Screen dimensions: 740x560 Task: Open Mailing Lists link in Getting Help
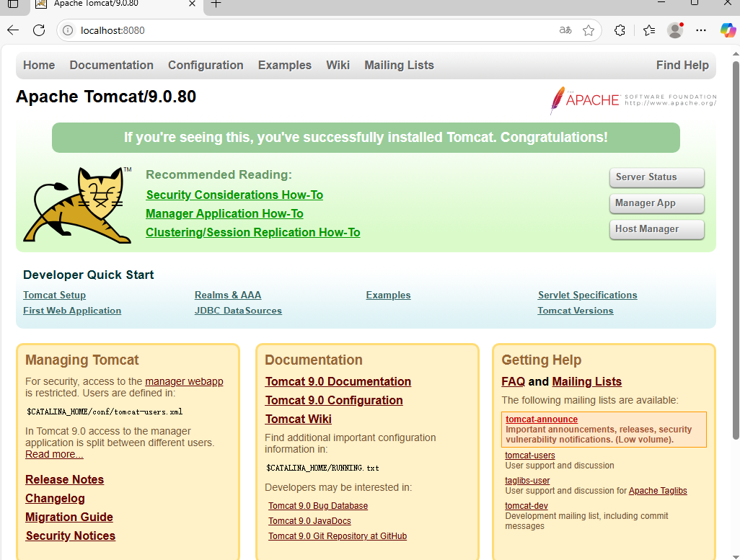587,382
